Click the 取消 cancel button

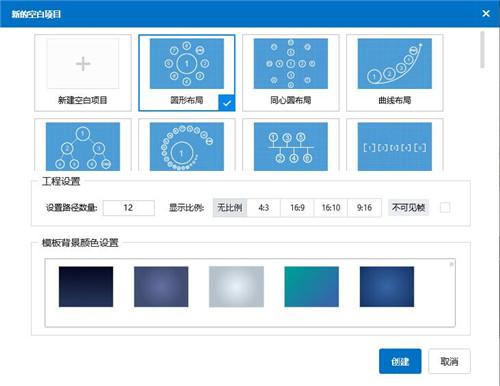[449, 361]
